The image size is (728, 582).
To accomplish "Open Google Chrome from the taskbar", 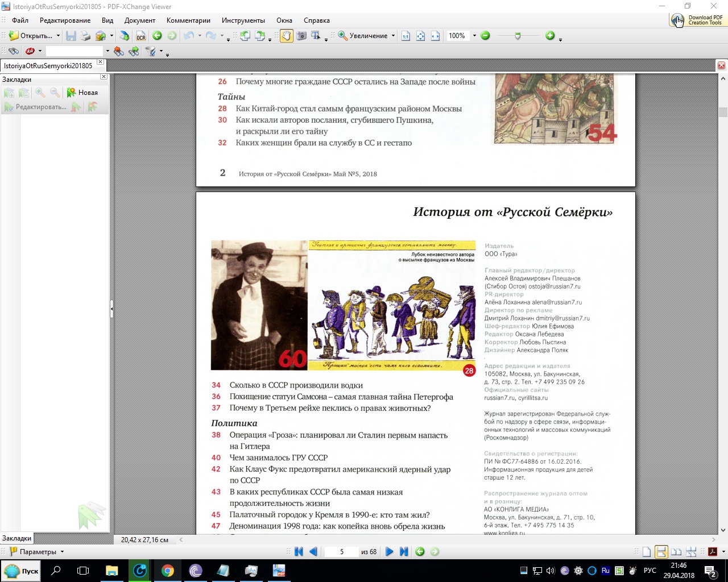I will [x=167, y=571].
